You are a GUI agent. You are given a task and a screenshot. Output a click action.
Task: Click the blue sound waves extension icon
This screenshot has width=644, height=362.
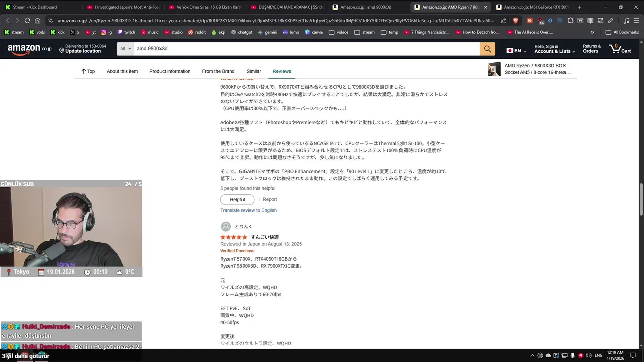[x=550, y=21]
